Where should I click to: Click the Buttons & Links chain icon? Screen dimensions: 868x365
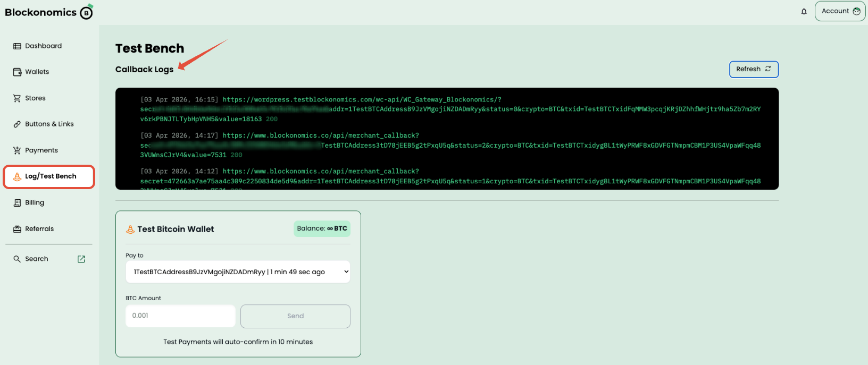17,124
